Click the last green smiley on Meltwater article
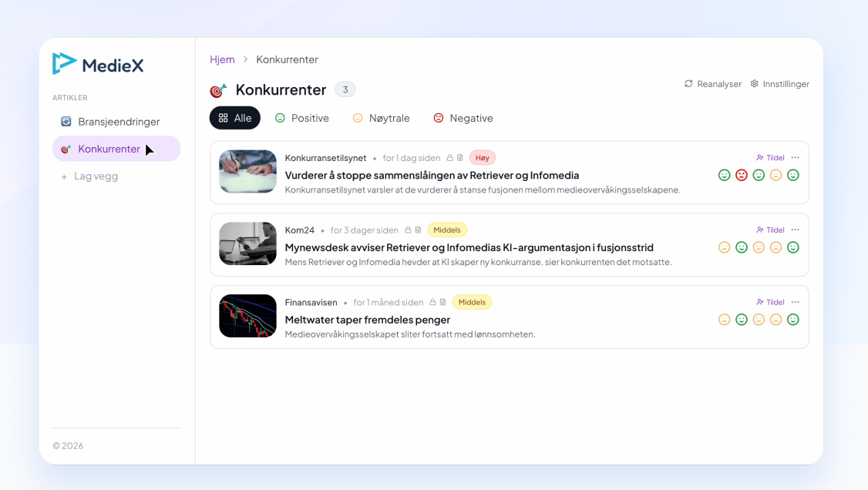 pyautogui.click(x=792, y=320)
